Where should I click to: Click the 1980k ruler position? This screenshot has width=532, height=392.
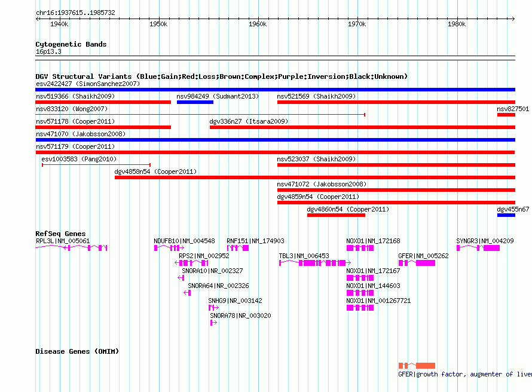click(x=457, y=24)
